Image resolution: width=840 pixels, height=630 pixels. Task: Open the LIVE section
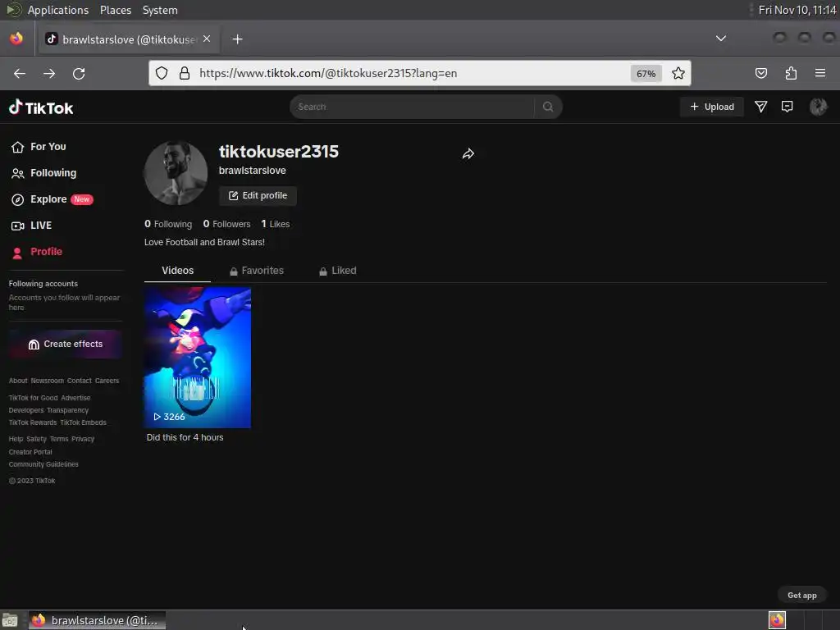(32, 226)
